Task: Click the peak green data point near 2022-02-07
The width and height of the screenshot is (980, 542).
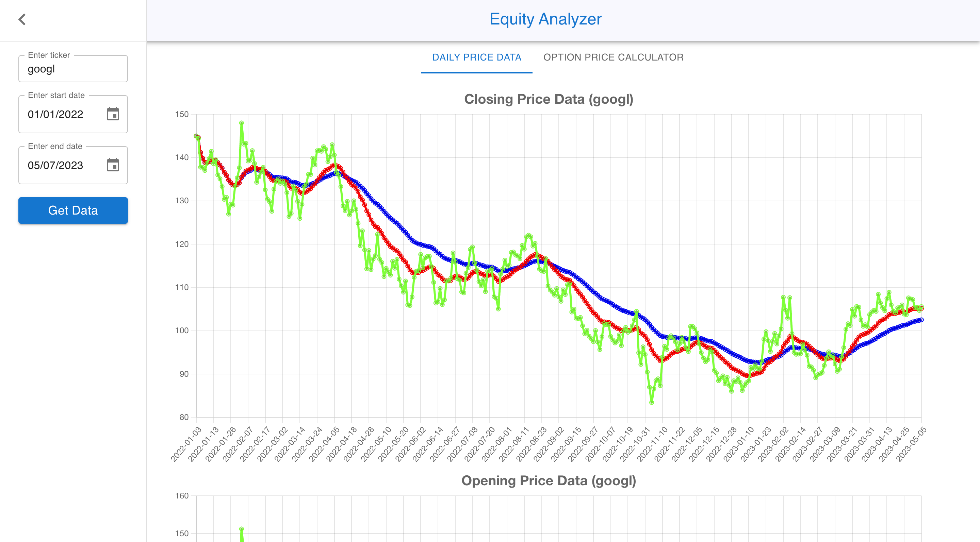Action: 241,122
